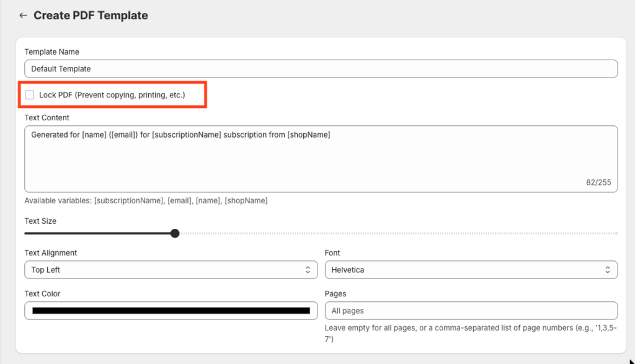
Task: Click the Pages field label
Action: click(x=335, y=293)
